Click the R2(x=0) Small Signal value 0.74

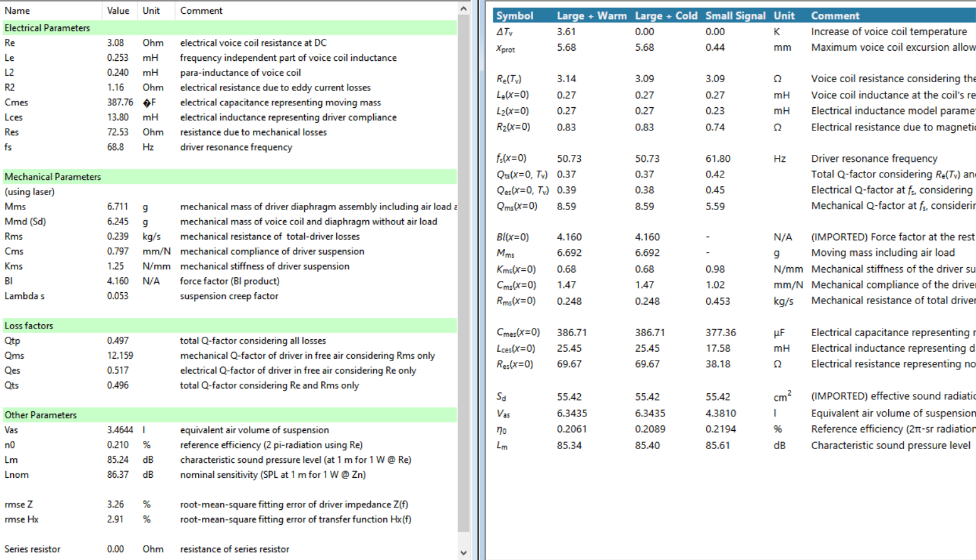pyautogui.click(x=715, y=127)
